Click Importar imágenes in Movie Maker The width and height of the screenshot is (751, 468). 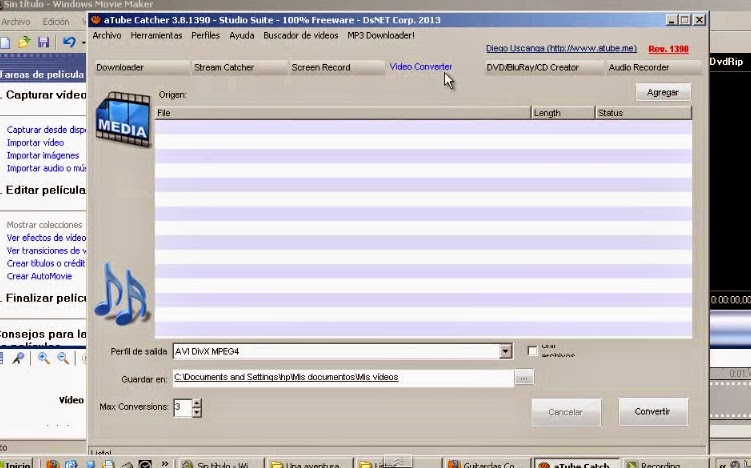click(43, 156)
